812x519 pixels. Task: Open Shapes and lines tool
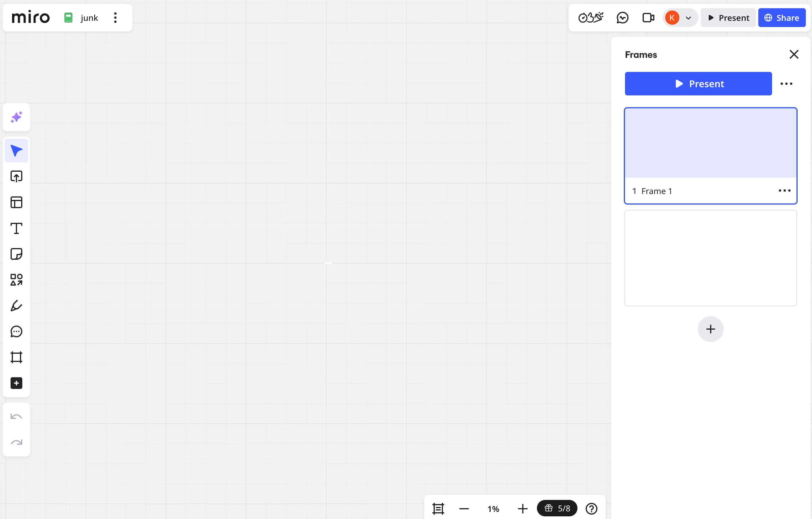(16, 280)
